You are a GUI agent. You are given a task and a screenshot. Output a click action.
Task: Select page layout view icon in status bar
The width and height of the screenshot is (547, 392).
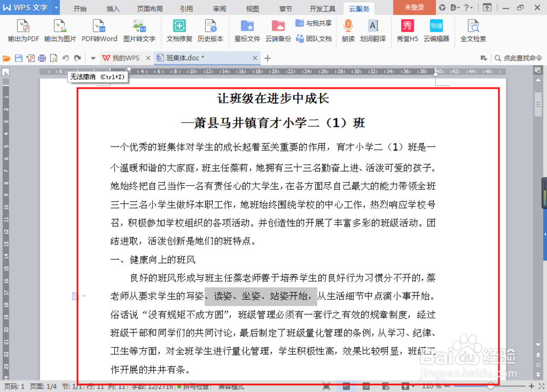(x=346, y=386)
